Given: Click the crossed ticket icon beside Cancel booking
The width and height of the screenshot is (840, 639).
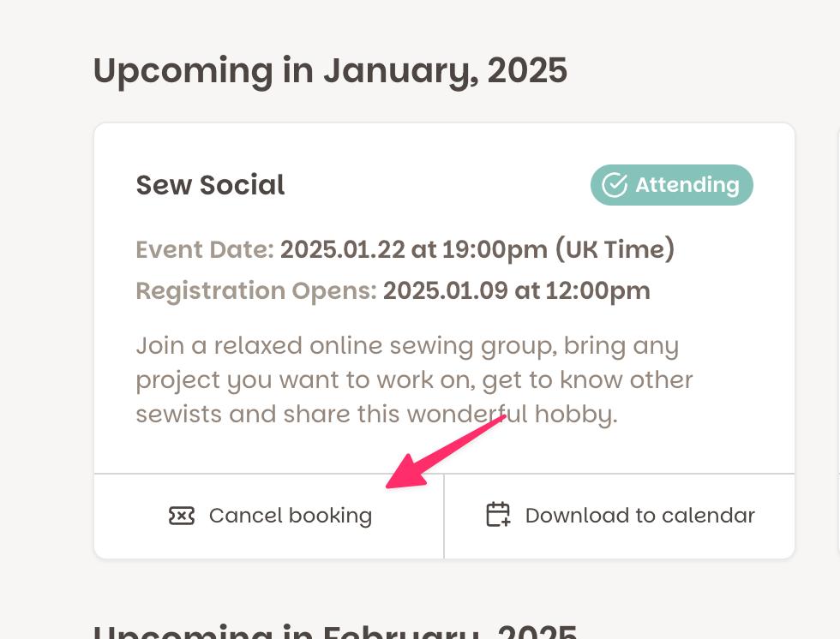Looking at the screenshot, I should click(x=182, y=516).
